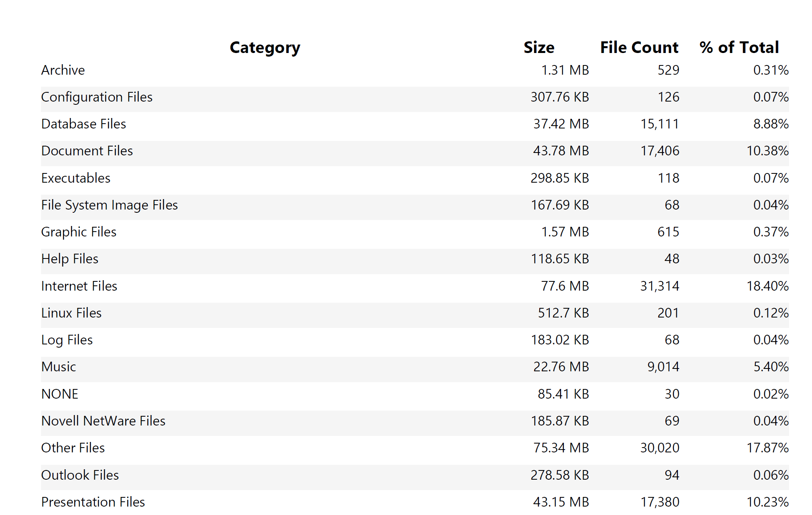
Task: Click the Internet Files category label
Action: pyautogui.click(x=79, y=286)
